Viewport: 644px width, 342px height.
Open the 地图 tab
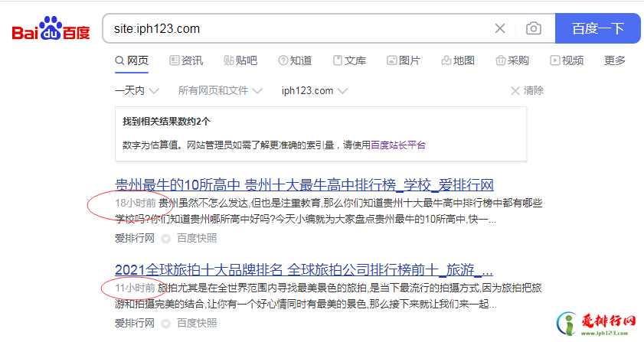tap(458, 60)
